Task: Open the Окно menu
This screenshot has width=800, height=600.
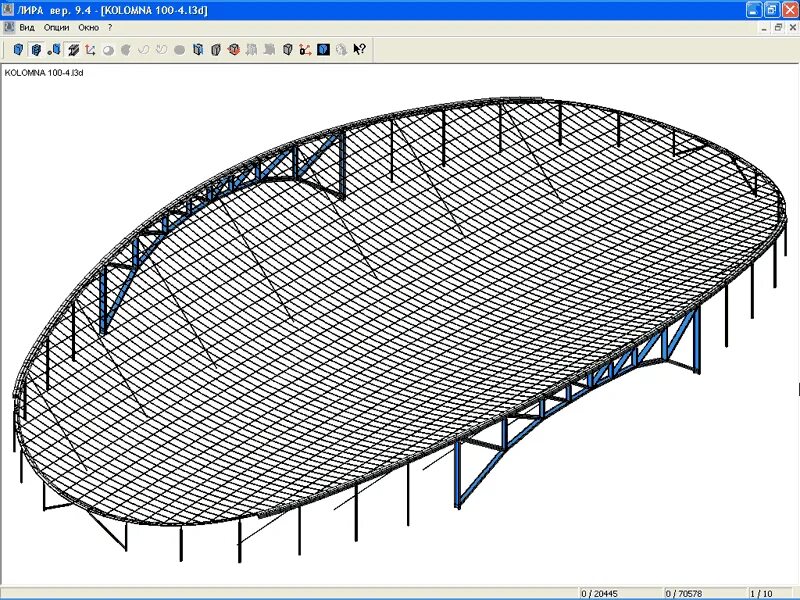Action: (88, 28)
